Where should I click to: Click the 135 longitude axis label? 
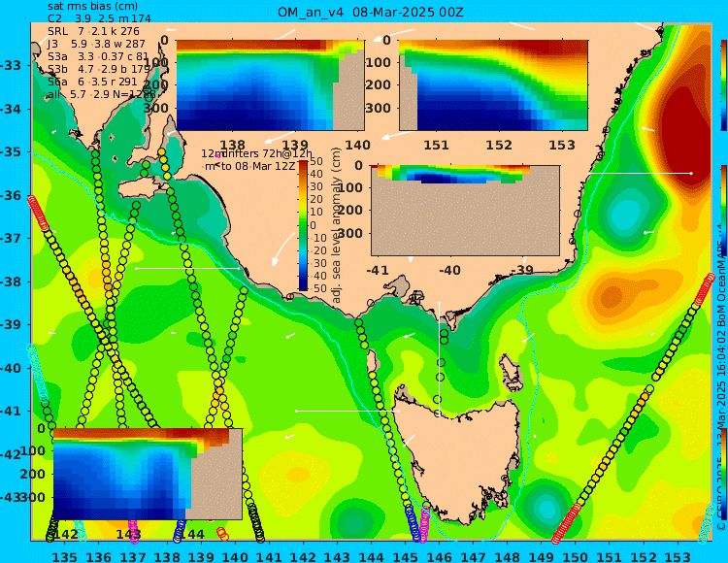[64, 557]
